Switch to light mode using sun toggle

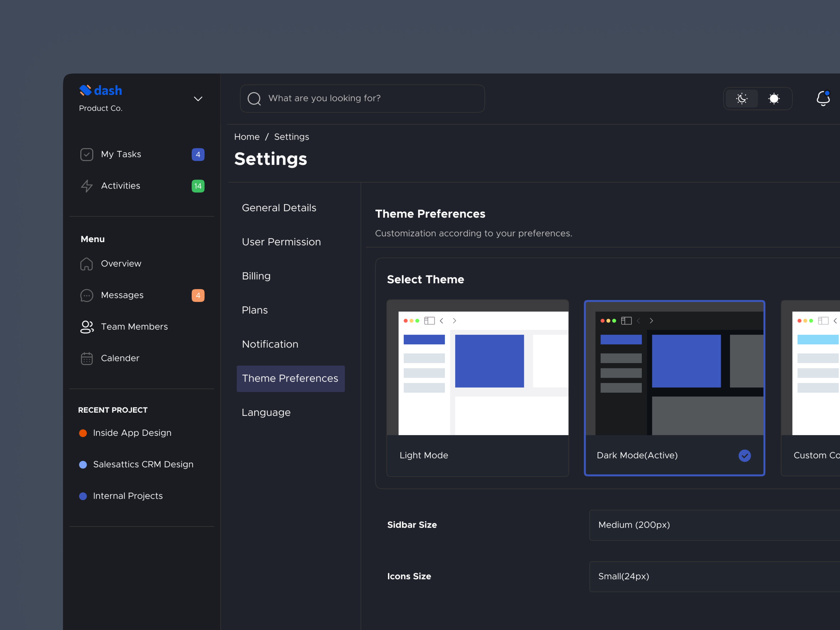pyautogui.click(x=774, y=99)
